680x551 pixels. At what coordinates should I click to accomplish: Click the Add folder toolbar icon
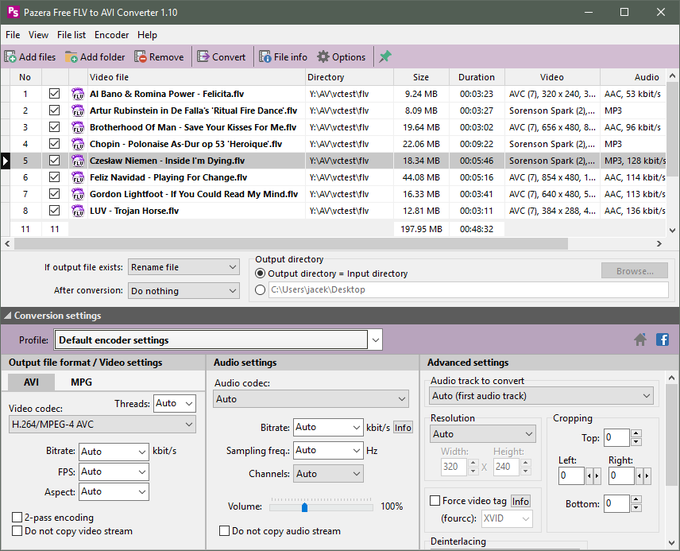pos(71,57)
